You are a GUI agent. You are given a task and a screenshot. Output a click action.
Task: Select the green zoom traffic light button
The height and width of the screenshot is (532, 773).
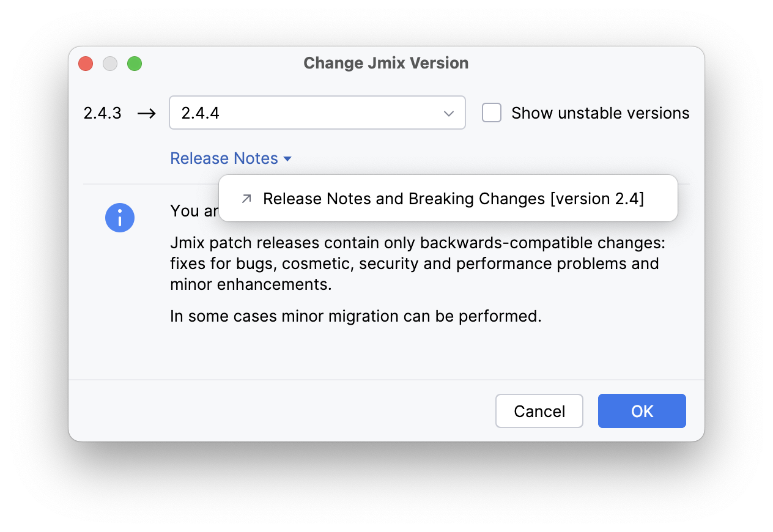[x=135, y=63]
